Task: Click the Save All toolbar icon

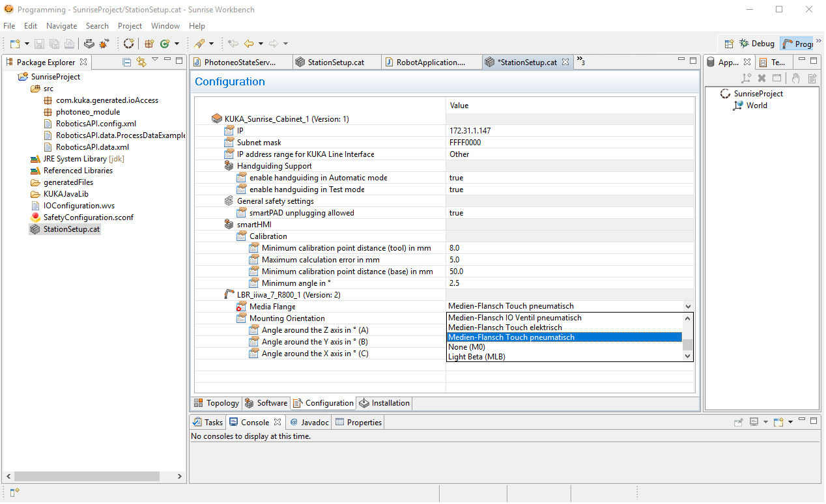Action: point(54,44)
